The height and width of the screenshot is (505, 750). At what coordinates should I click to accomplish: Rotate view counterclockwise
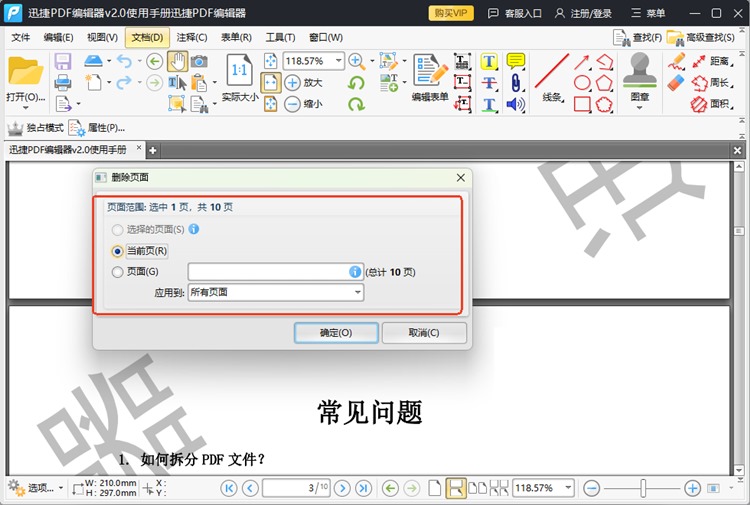356,83
